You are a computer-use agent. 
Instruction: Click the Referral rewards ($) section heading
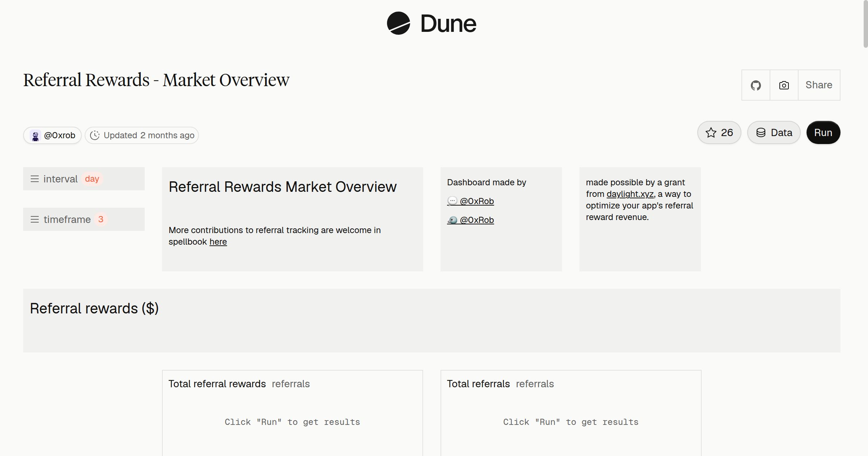tap(94, 308)
